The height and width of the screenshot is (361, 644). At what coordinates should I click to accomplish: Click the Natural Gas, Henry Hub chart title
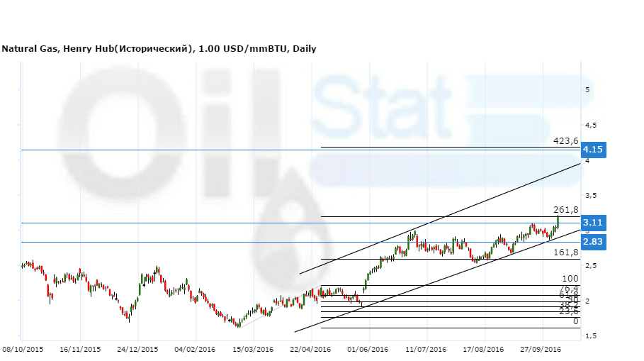tap(159, 49)
